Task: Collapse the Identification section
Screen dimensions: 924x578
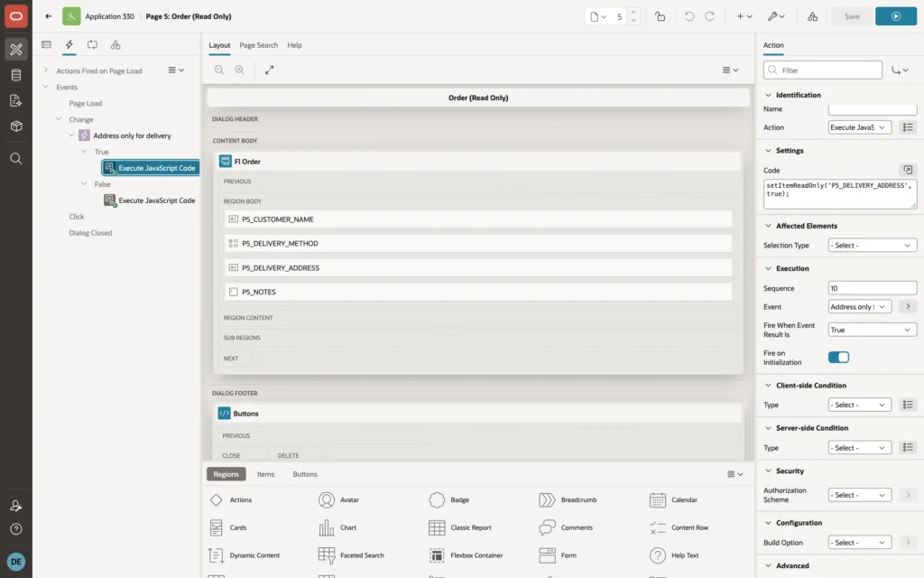Action: (x=768, y=95)
